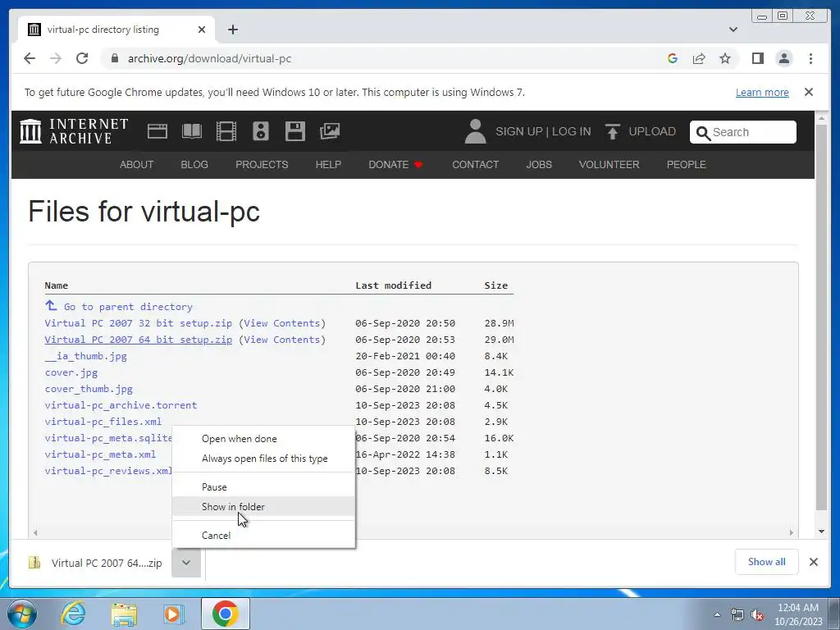Open virtual-pc_files.xml file
The image size is (840, 630).
point(103,422)
